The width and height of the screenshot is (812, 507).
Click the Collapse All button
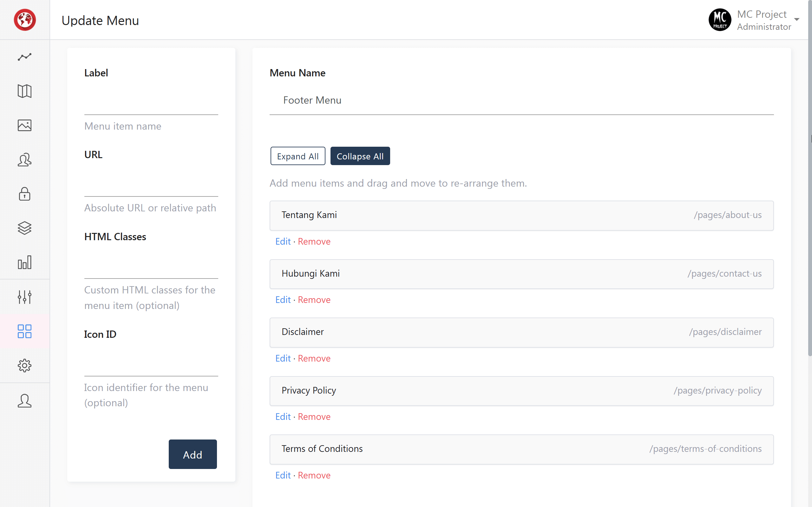pos(360,156)
